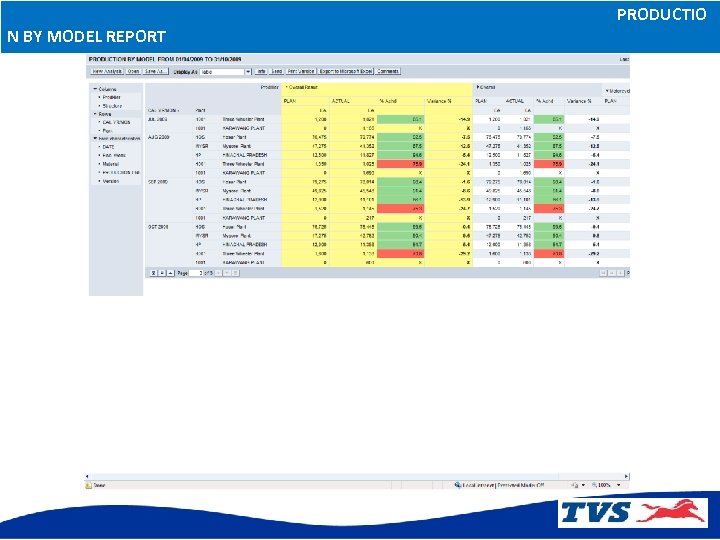This screenshot has width=720, height=540.
Task: Click red 75.9 cell under Overall Result
Action: point(400,164)
